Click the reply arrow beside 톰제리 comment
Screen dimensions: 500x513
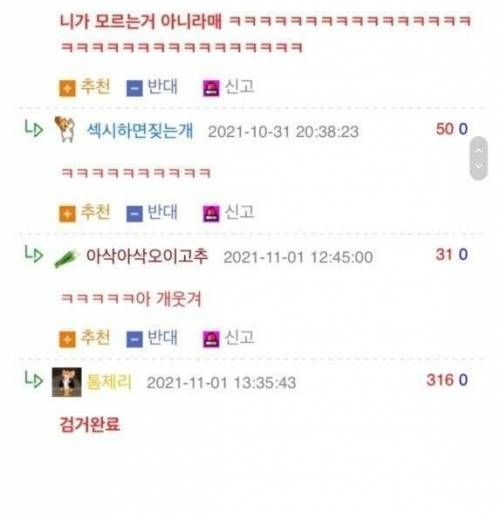[x=34, y=380]
